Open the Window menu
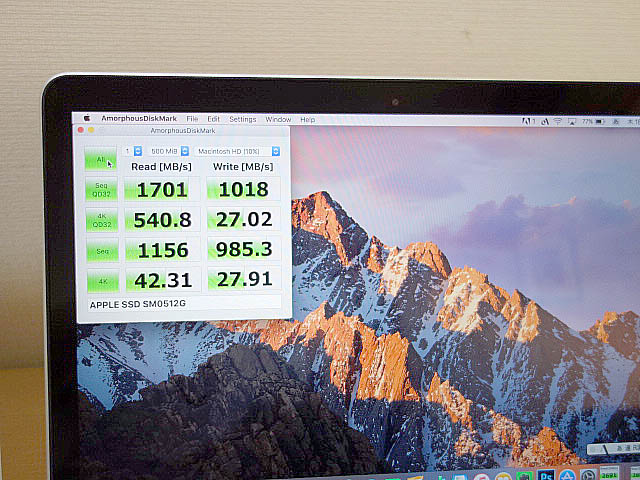 tap(278, 119)
